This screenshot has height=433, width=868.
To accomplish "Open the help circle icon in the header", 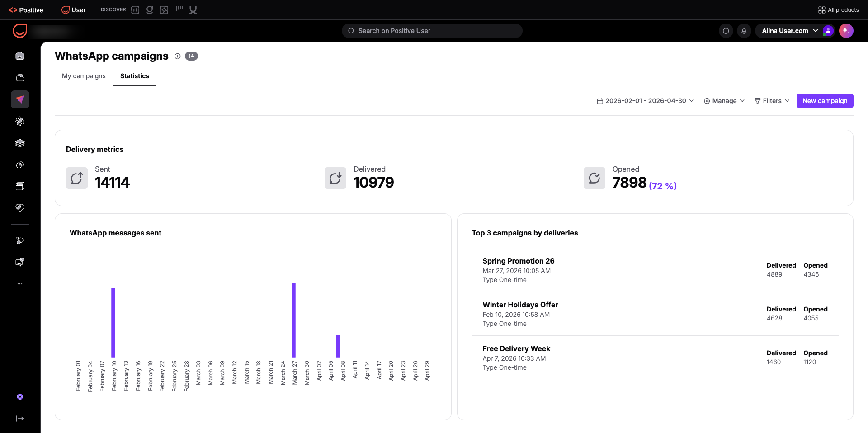I will point(726,31).
